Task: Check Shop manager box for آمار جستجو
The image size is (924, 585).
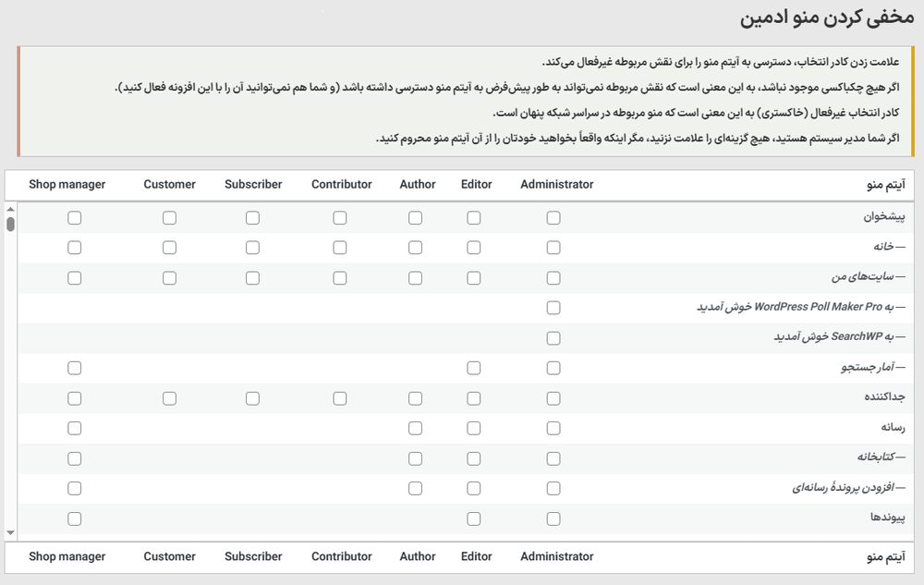Action: point(75,368)
